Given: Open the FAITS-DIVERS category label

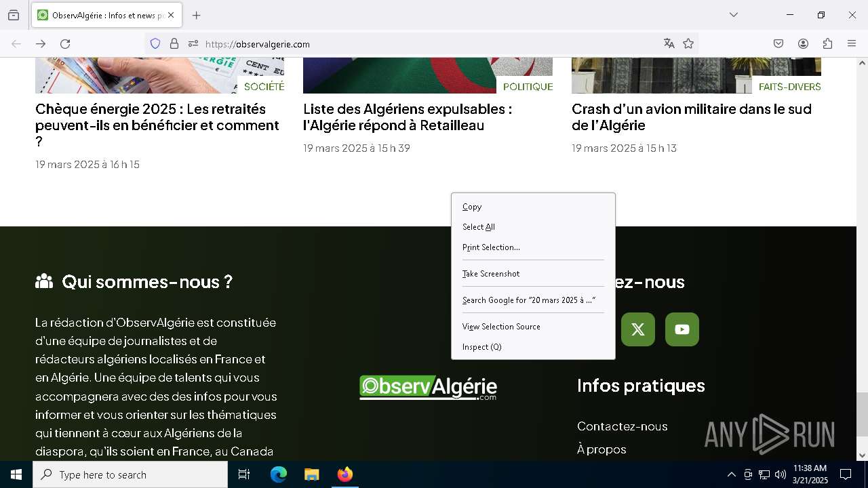Looking at the screenshot, I should click(x=790, y=87).
